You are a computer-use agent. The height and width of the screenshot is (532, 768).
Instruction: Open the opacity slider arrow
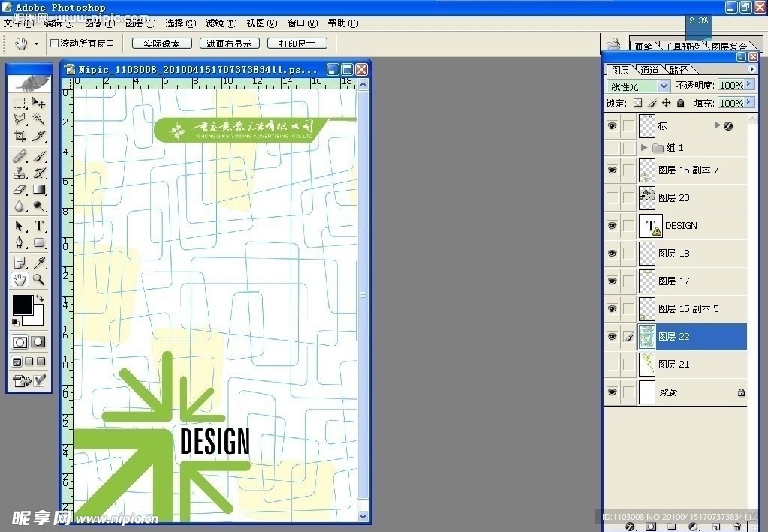(x=749, y=85)
